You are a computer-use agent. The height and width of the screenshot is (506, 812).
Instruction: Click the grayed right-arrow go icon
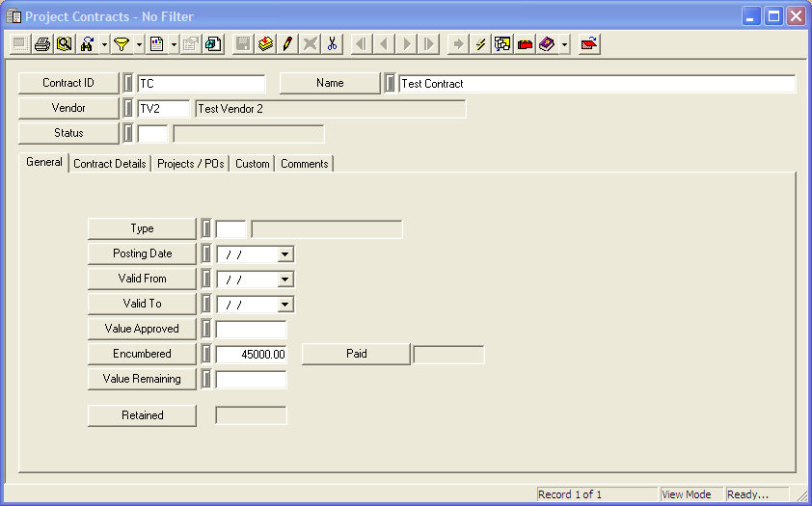458,44
